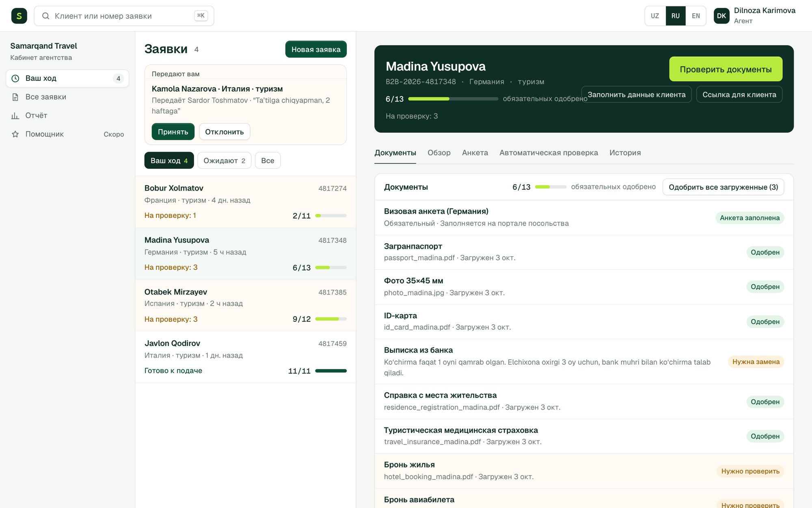
Task: Show Все applications filter
Action: [x=268, y=161]
